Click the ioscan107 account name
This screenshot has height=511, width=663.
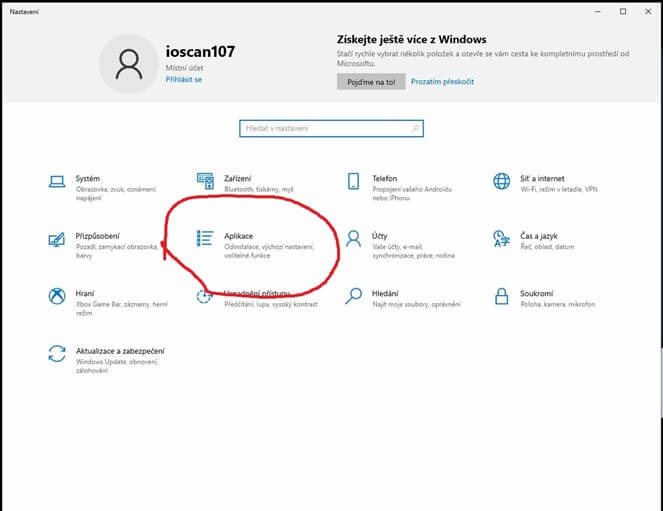coord(200,52)
